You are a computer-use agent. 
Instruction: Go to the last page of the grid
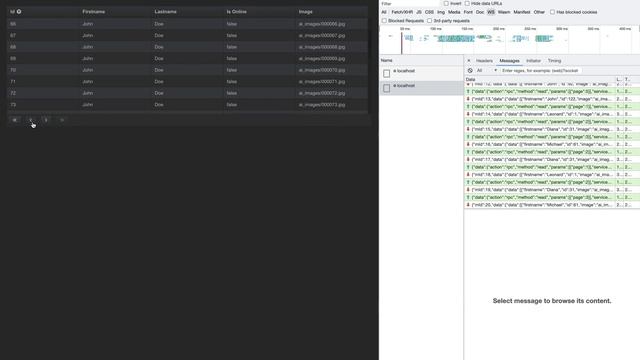pos(62,120)
